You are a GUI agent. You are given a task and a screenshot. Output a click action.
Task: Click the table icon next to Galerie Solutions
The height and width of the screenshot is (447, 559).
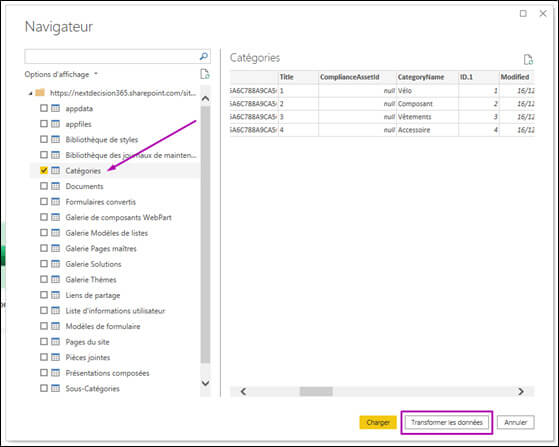(56, 263)
